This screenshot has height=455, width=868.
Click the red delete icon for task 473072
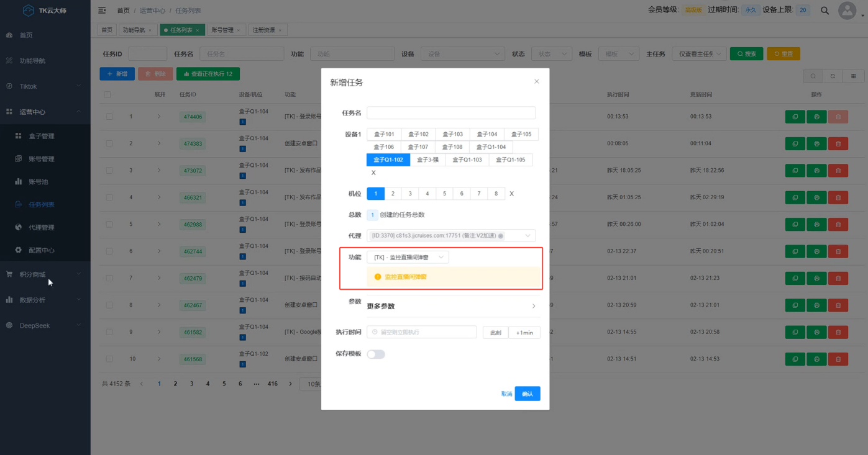click(838, 170)
